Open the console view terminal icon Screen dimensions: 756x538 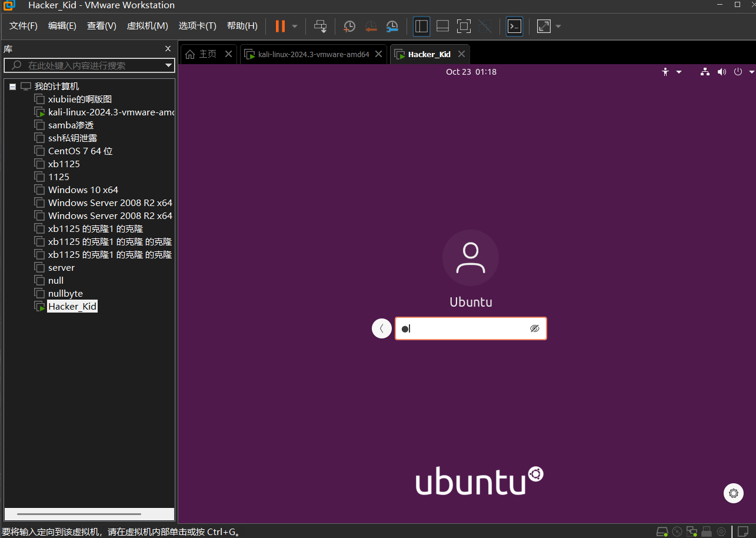[x=514, y=26]
